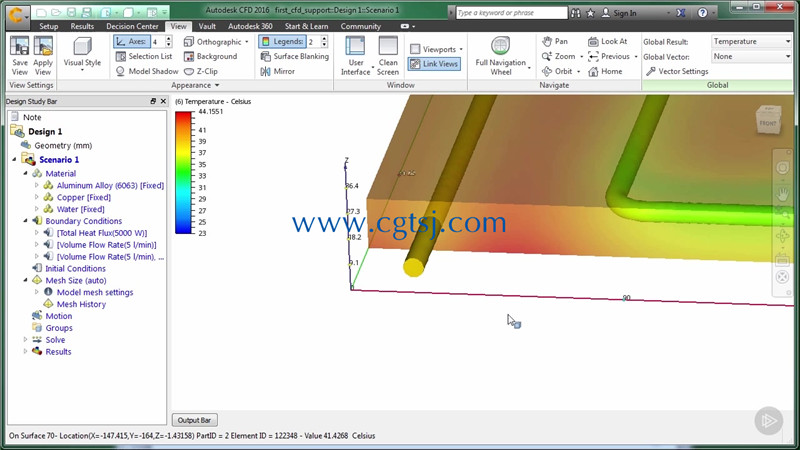Click the Output Bar button

click(x=194, y=420)
